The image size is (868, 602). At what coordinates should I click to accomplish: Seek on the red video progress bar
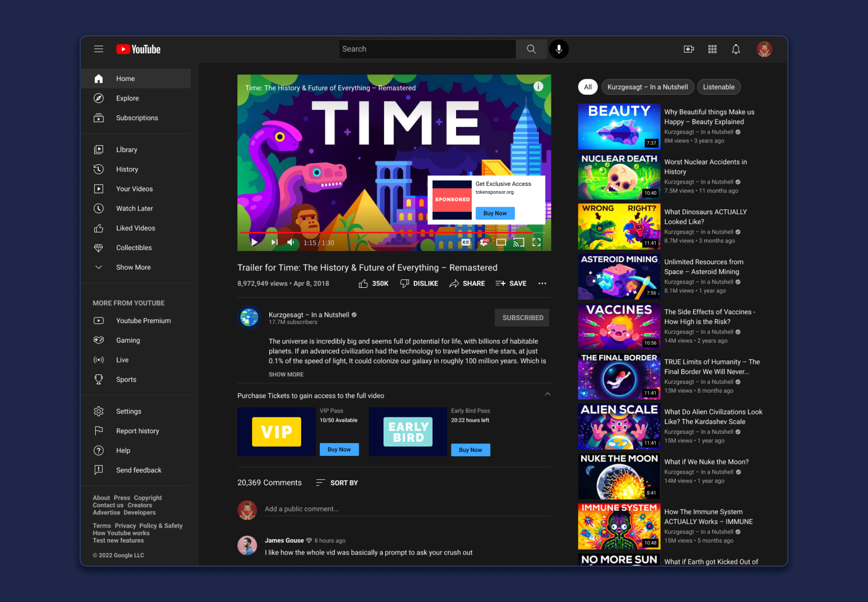click(392, 232)
